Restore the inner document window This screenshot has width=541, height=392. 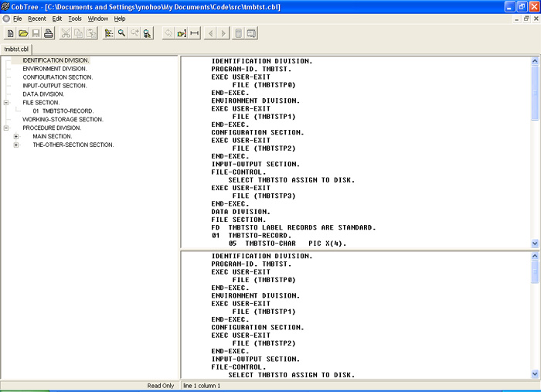pos(526,19)
